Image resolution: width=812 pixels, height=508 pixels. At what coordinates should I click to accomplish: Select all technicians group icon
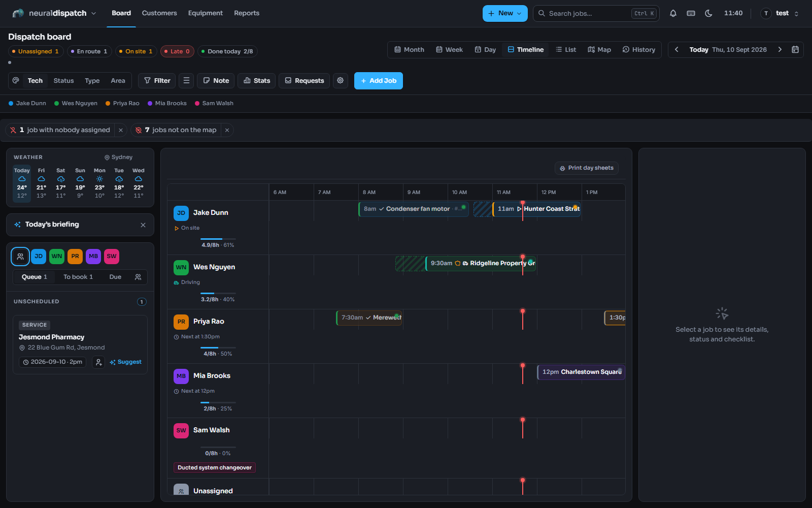(20, 256)
